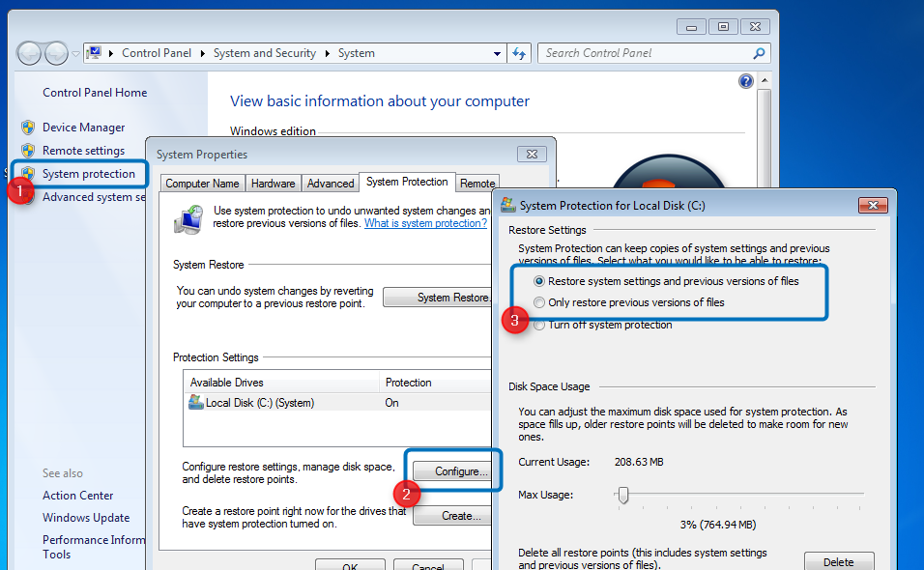The height and width of the screenshot is (570, 924).
Task: Expand the arrow after System and Security breadcrumb
Action: [327, 53]
